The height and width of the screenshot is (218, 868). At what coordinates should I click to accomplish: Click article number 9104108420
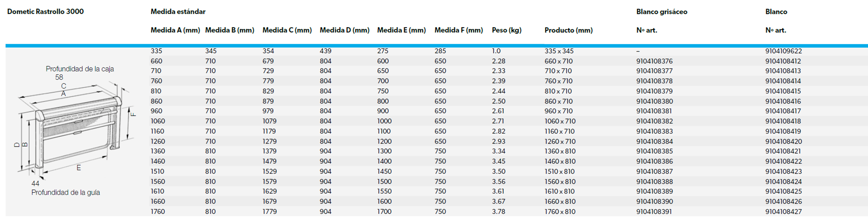pyautogui.click(x=784, y=141)
